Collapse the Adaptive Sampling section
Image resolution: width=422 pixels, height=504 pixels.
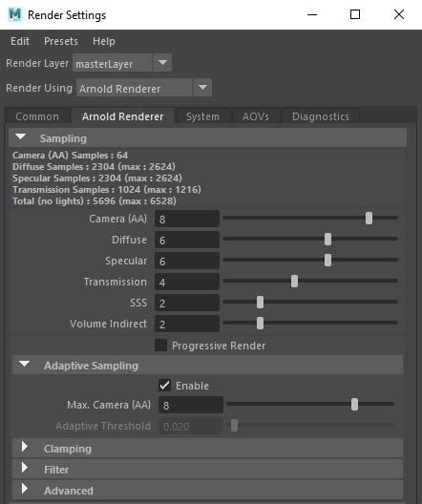25,364
